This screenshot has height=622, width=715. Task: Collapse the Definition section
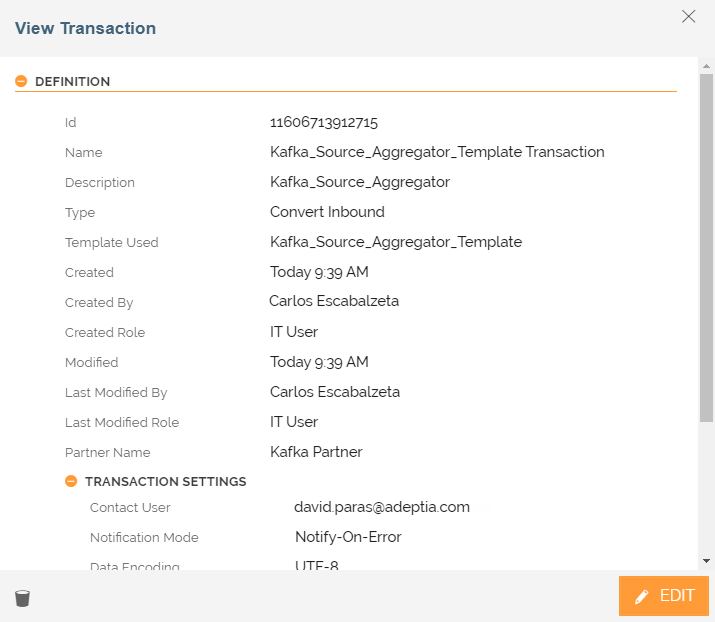pos(21,82)
